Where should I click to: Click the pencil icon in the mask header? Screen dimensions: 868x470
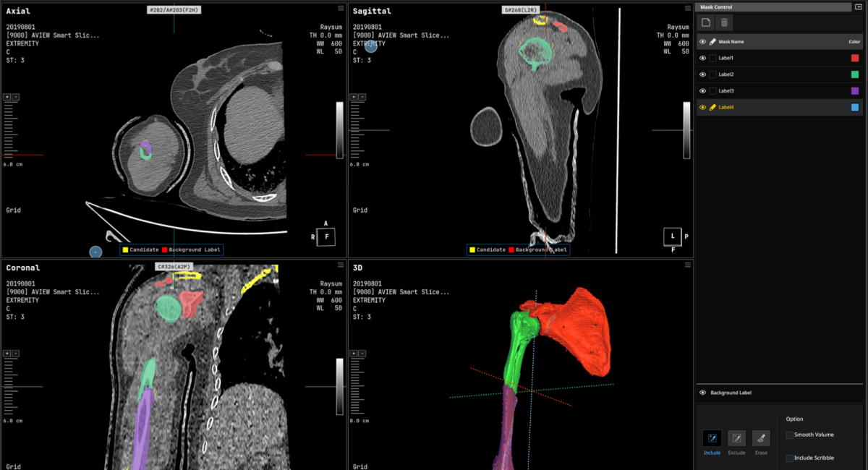[x=712, y=42]
